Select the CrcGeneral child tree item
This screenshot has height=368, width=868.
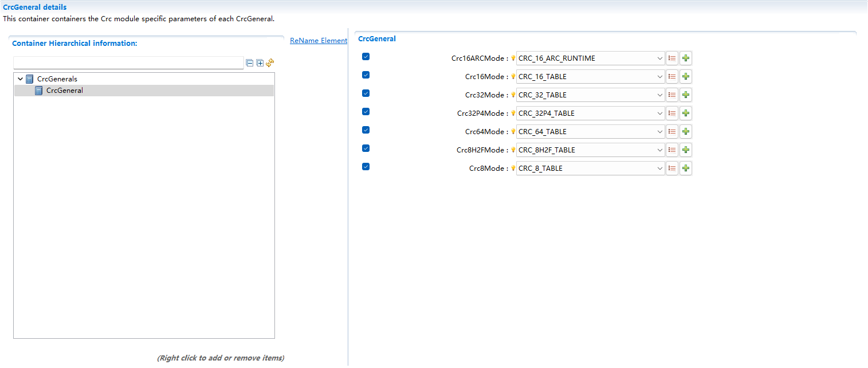tap(64, 91)
